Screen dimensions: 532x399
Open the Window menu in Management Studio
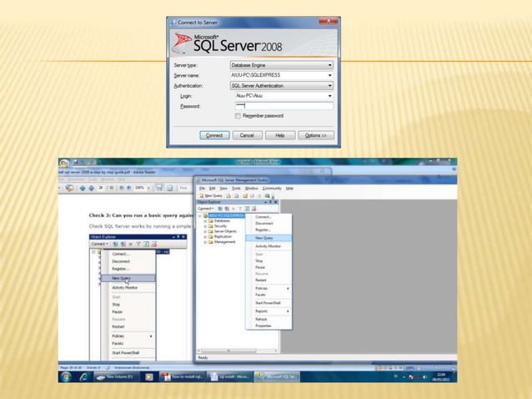(252, 188)
